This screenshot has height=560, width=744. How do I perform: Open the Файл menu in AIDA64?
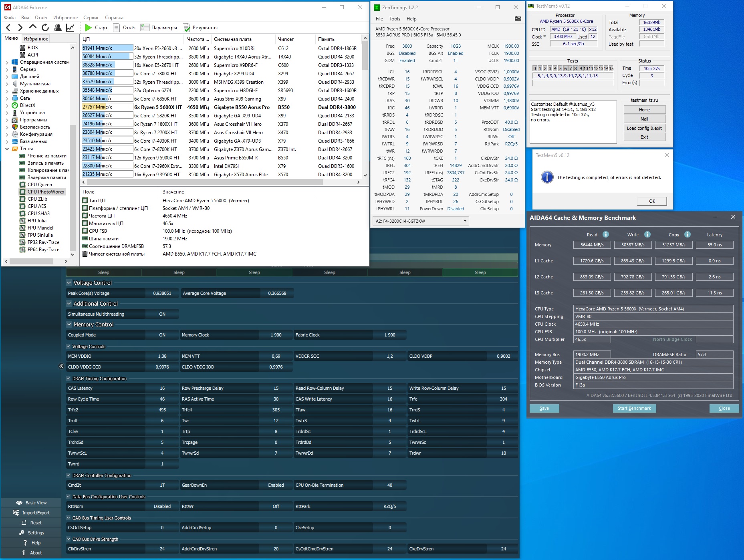10,18
